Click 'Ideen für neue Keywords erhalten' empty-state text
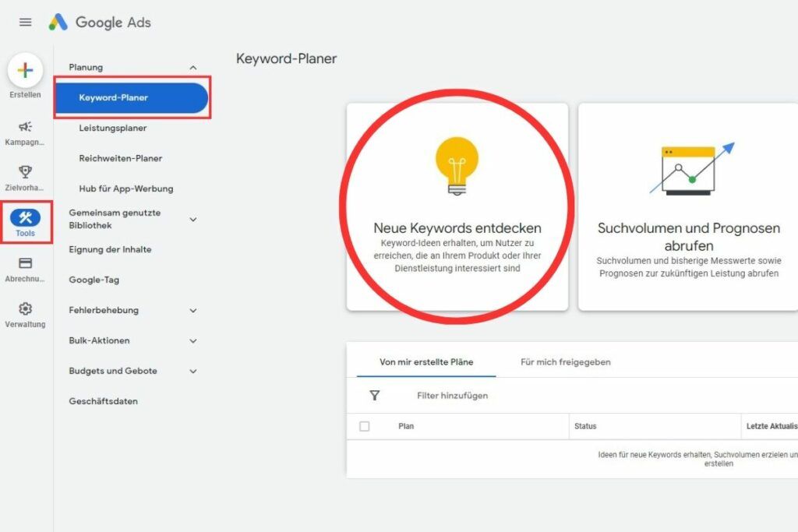This screenshot has height=532, width=798. (x=697, y=459)
